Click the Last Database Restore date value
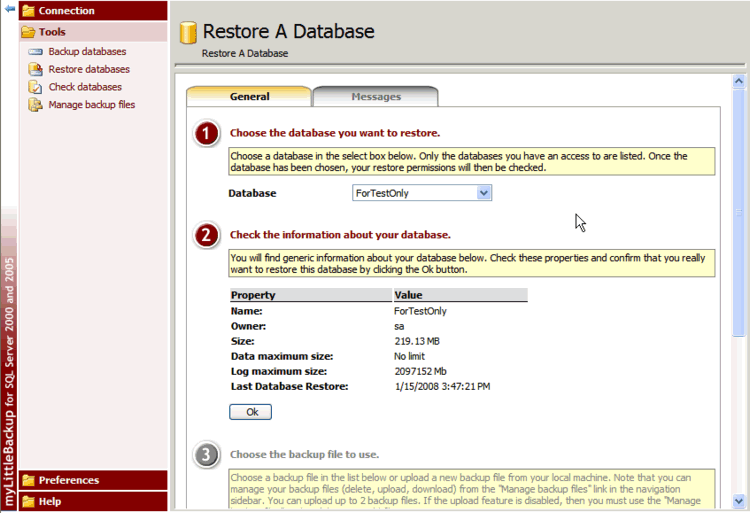 (442, 387)
